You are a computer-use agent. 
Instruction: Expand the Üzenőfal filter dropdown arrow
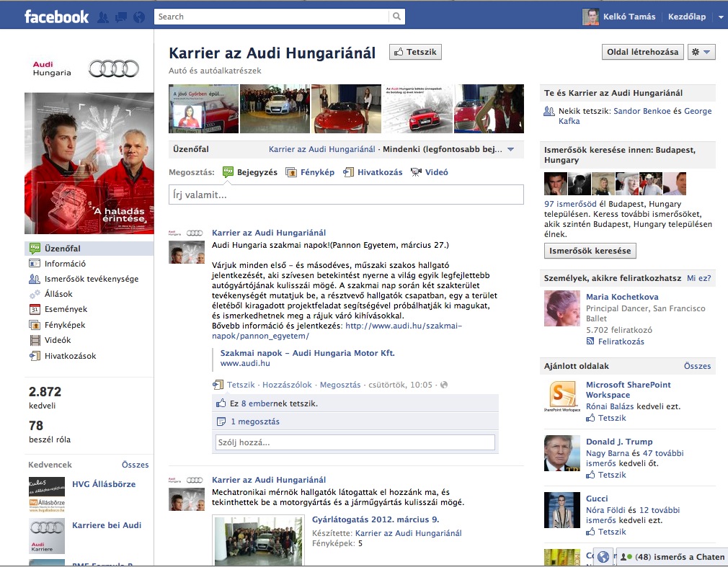[x=511, y=149]
